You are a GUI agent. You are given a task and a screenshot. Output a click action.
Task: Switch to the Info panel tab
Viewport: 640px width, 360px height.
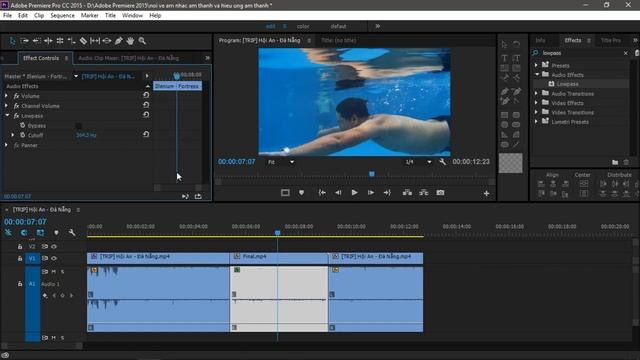(540, 40)
